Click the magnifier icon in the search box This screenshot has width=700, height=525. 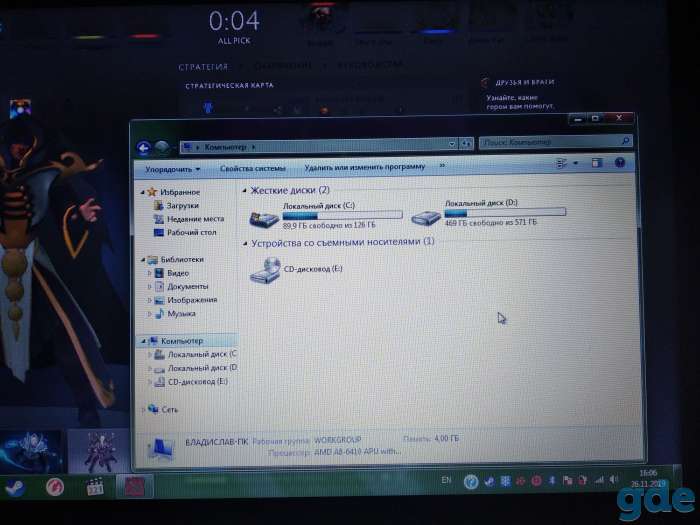click(625, 141)
